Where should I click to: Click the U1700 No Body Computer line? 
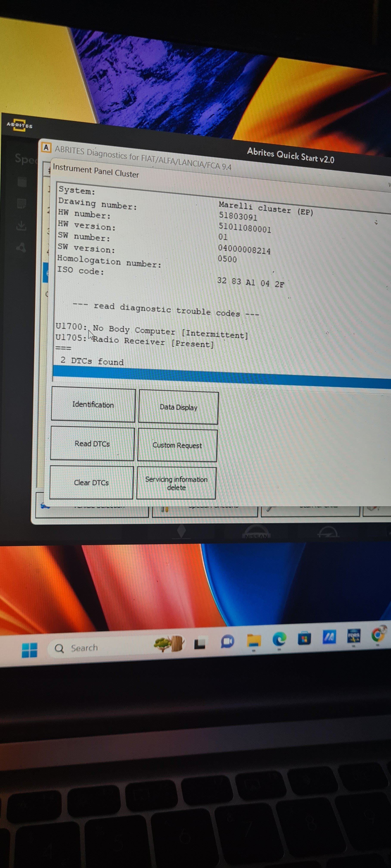coord(152,331)
